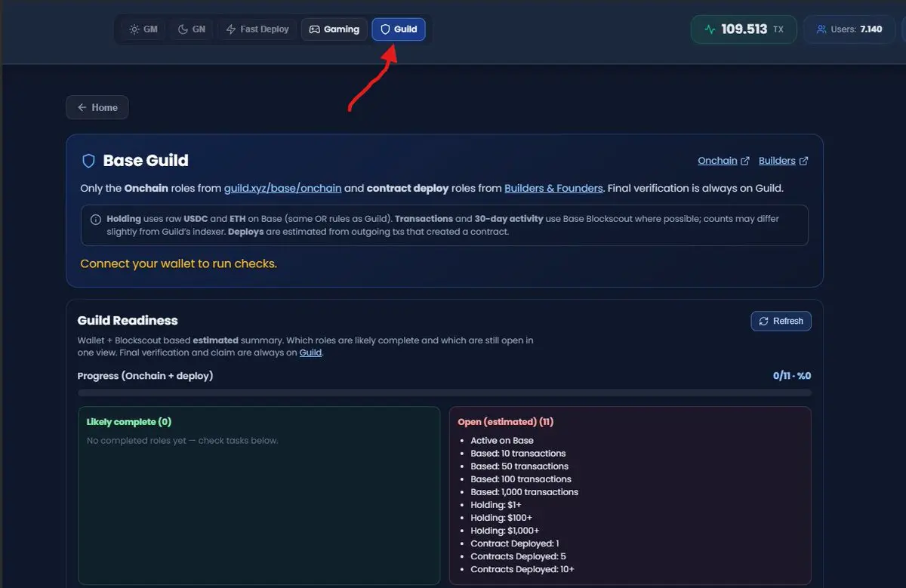Refresh the Guild Readiness summary

pos(781,321)
